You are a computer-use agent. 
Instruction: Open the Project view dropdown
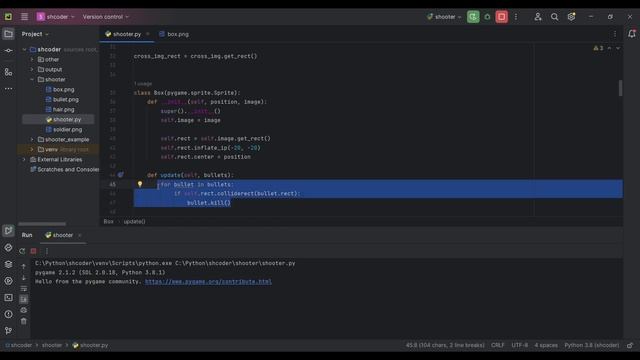coord(35,34)
